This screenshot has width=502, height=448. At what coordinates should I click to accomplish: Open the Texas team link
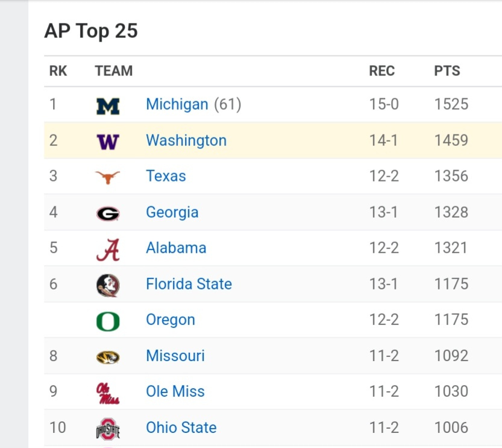pos(166,176)
